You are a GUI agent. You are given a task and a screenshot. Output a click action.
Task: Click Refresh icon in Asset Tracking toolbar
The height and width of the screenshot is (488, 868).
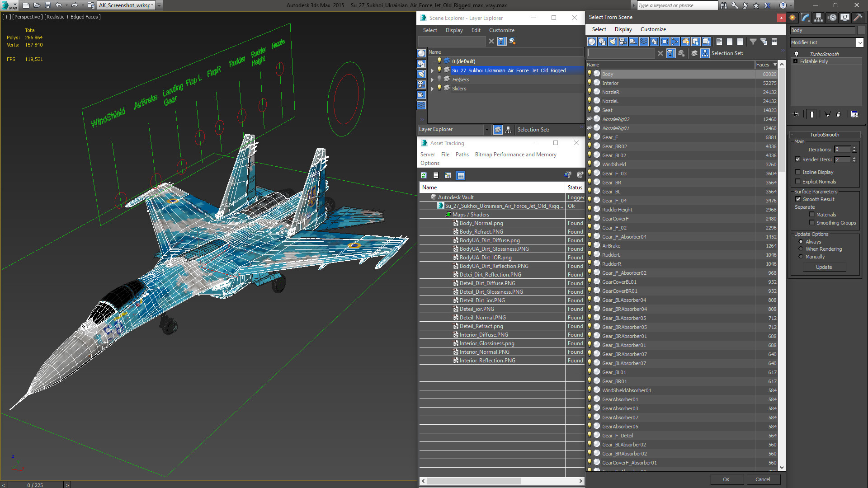pyautogui.click(x=424, y=175)
